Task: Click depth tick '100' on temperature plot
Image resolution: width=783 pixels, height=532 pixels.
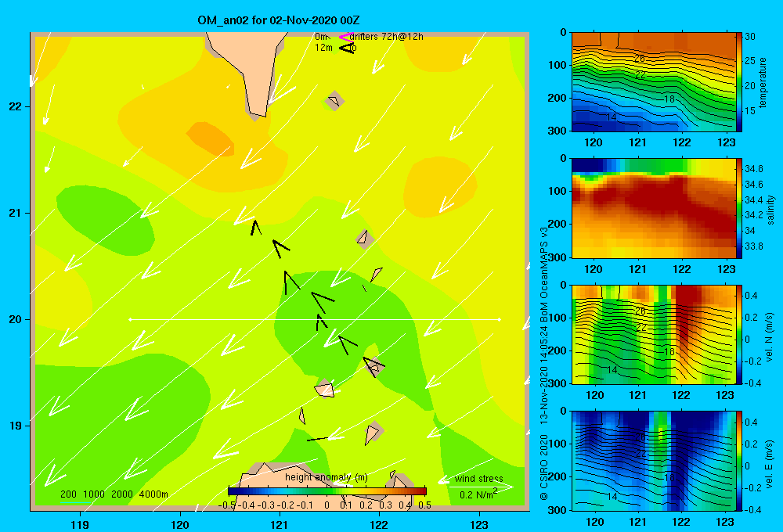Action: pos(558,65)
